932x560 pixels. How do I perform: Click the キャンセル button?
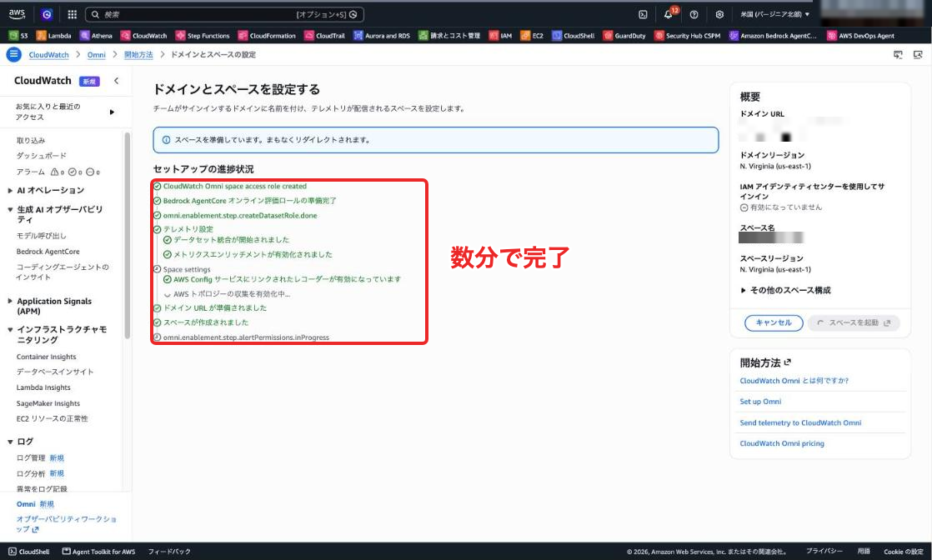pyautogui.click(x=774, y=322)
